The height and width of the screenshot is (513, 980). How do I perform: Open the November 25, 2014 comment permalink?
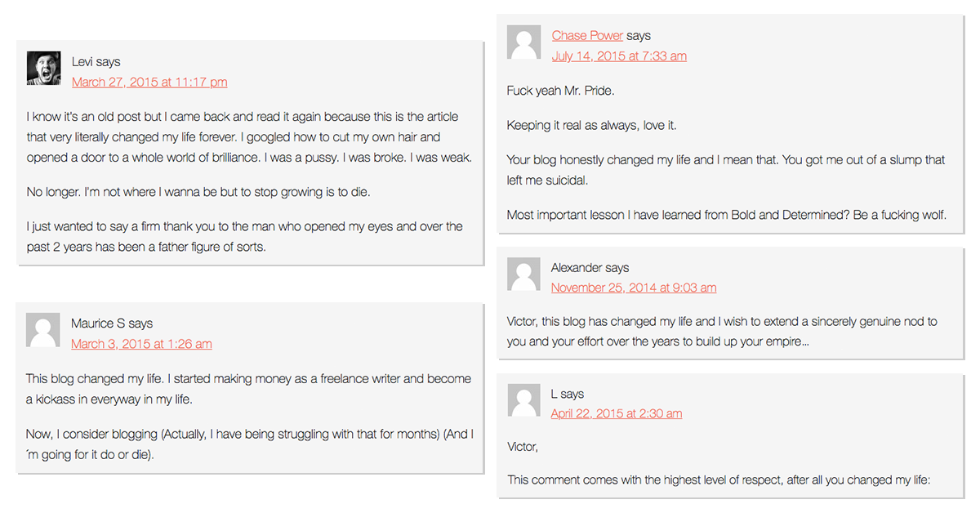pos(634,288)
